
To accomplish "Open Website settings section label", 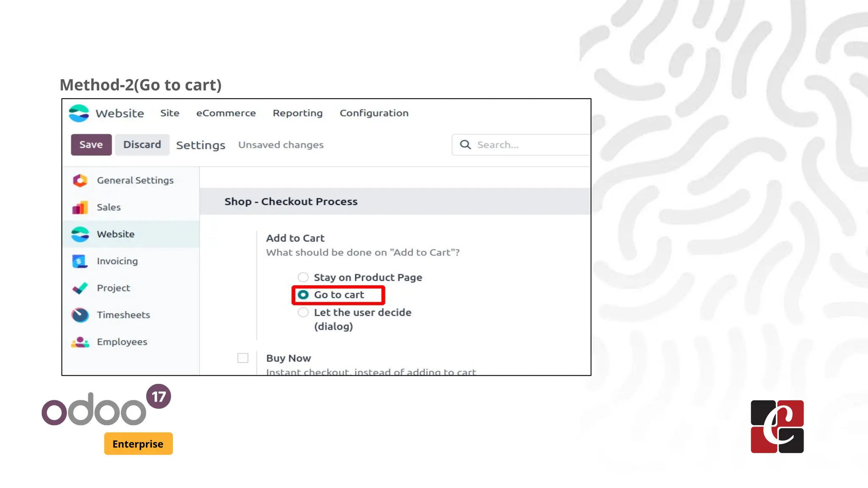I will [115, 234].
